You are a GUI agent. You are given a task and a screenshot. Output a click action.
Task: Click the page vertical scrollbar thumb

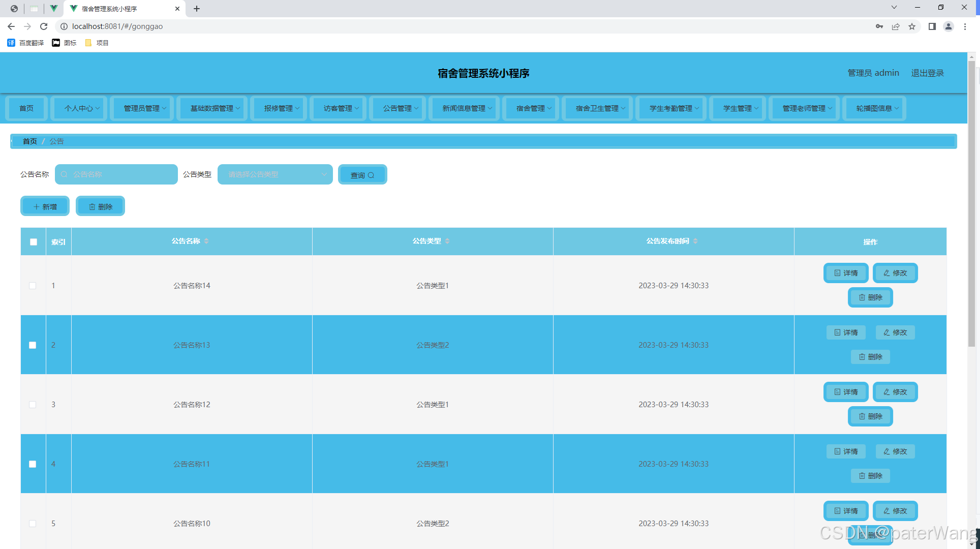pos(971,203)
